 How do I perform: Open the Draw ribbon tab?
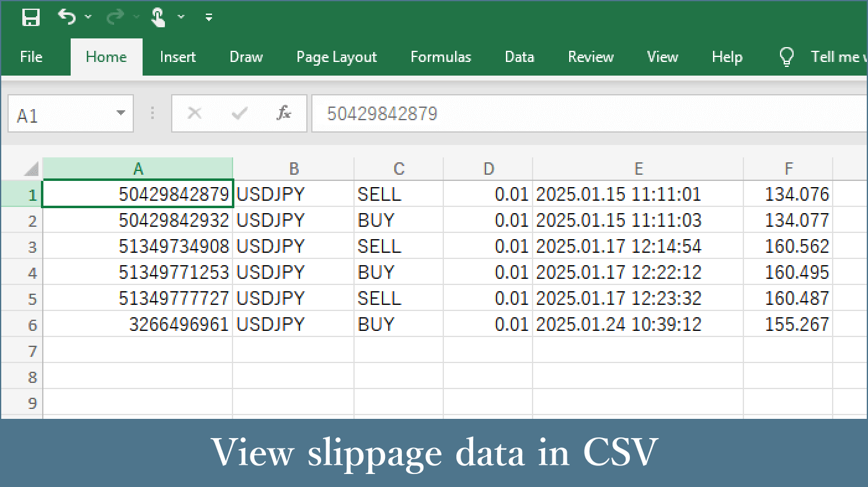click(246, 57)
